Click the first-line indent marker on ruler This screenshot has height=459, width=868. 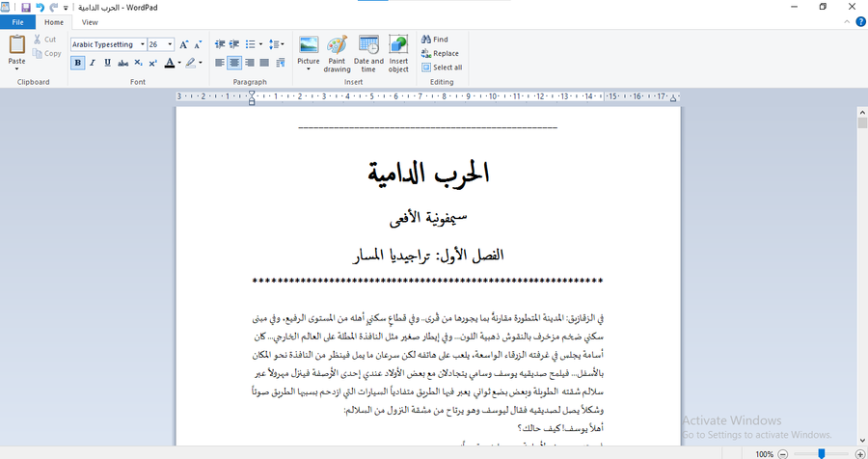click(x=252, y=94)
